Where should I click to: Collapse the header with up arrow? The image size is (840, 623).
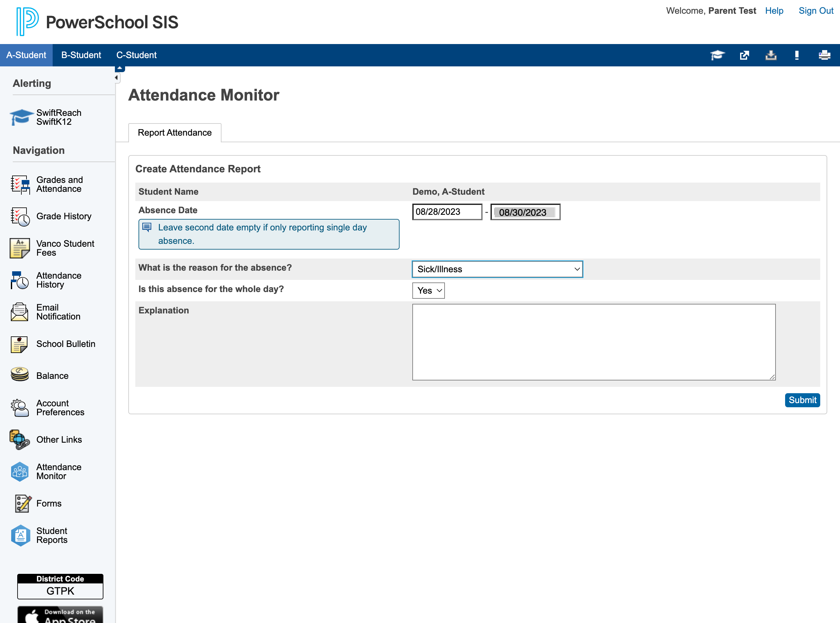click(119, 69)
